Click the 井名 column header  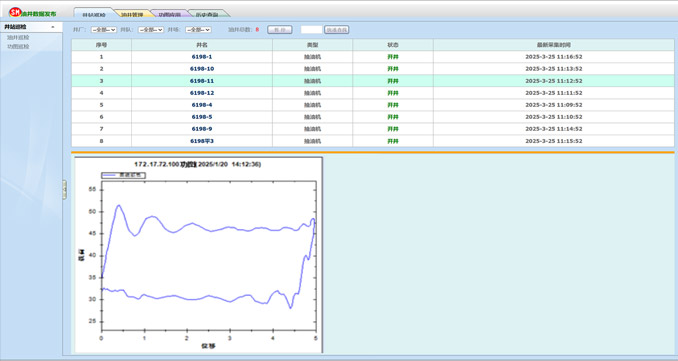tap(202, 45)
